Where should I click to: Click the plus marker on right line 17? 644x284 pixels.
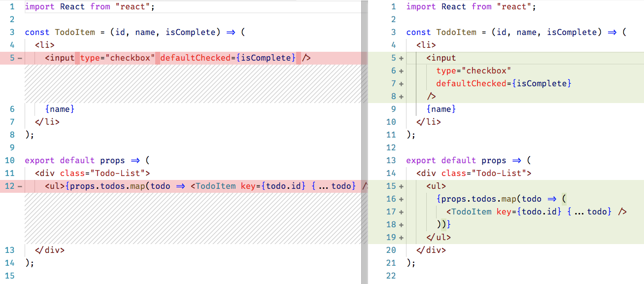pos(401,212)
